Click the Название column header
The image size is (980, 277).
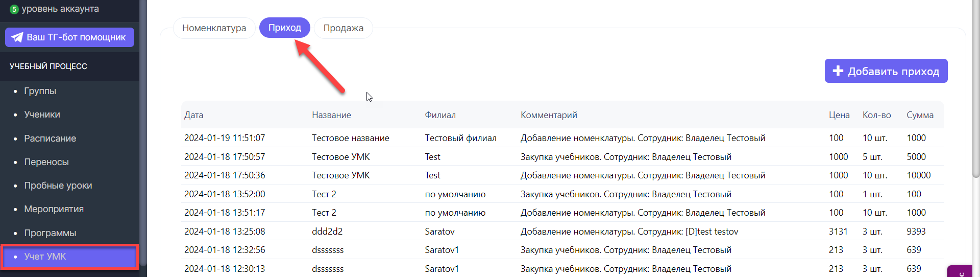(x=331, y=115)
